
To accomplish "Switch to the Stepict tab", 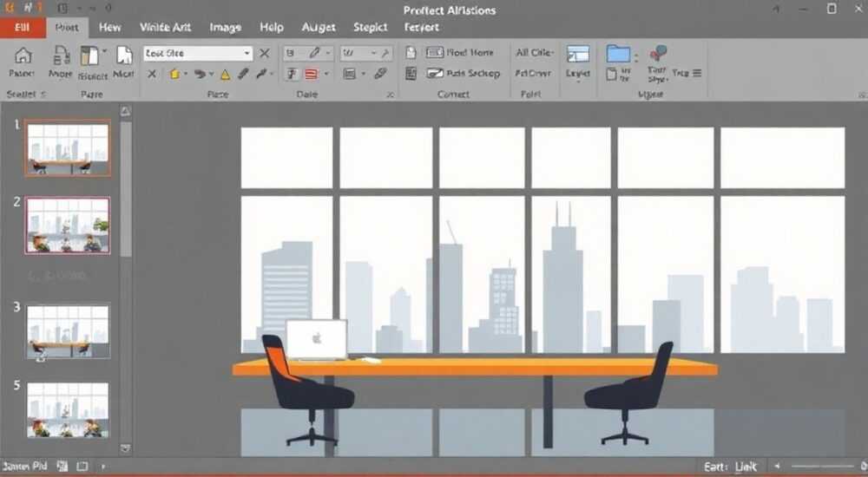I will tap(371, 27).
